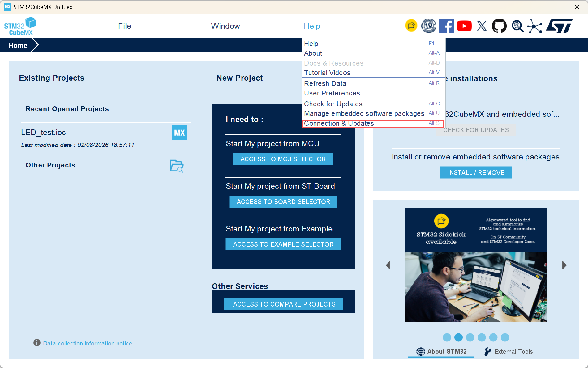Browse Other Projects folder icon
Screen dimensions: 588x368
(x=177, y=166)
